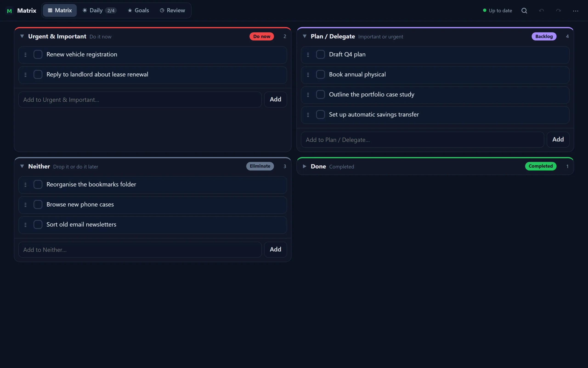
Task: Collapse the Neither quadrant
Action: pos(22,166)
